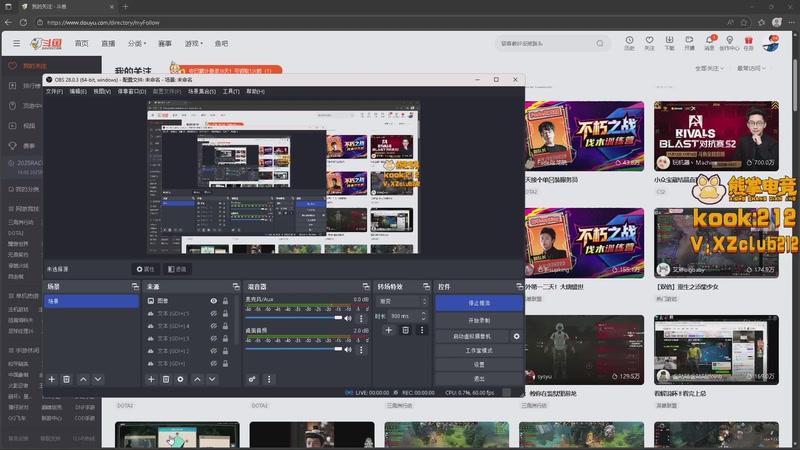
Task: Move scene up in Scenes panel
Action: point(83,379)
